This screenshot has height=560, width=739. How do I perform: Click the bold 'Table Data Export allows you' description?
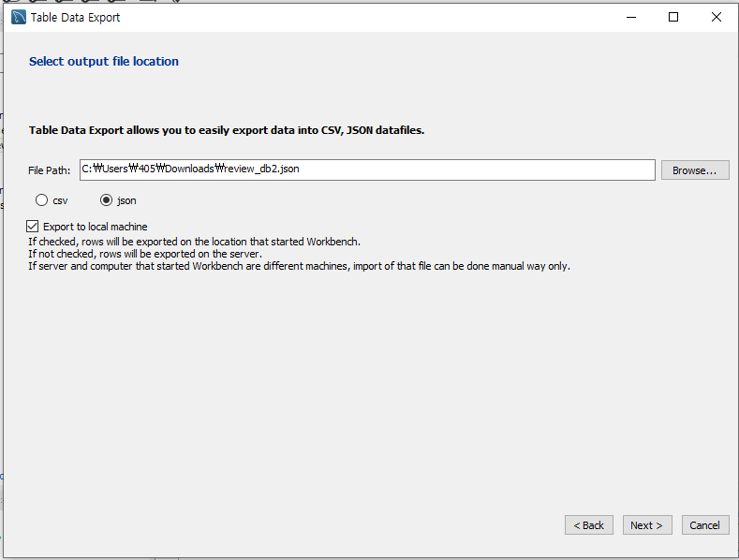[227, 130]
